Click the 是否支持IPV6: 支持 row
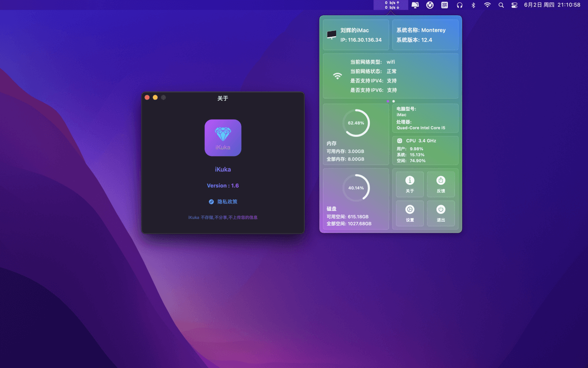 coord(373,90)
